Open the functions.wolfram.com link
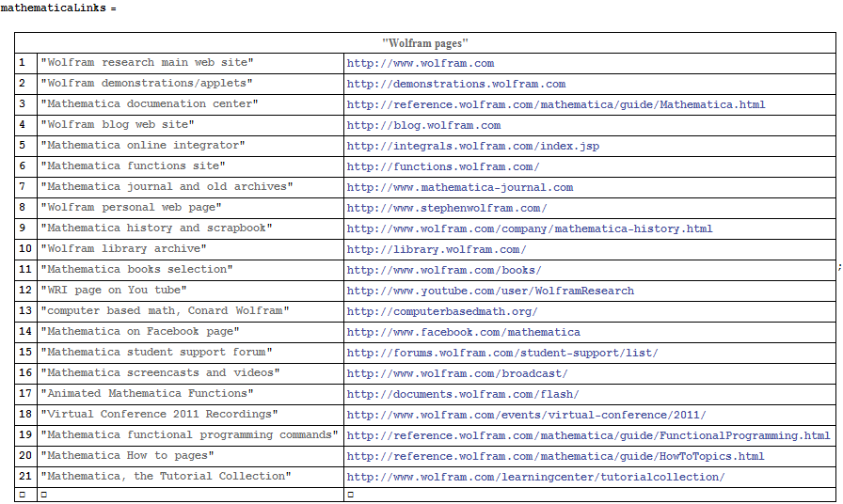This screenshot has width=843, height=504. [x=443, y=167]
